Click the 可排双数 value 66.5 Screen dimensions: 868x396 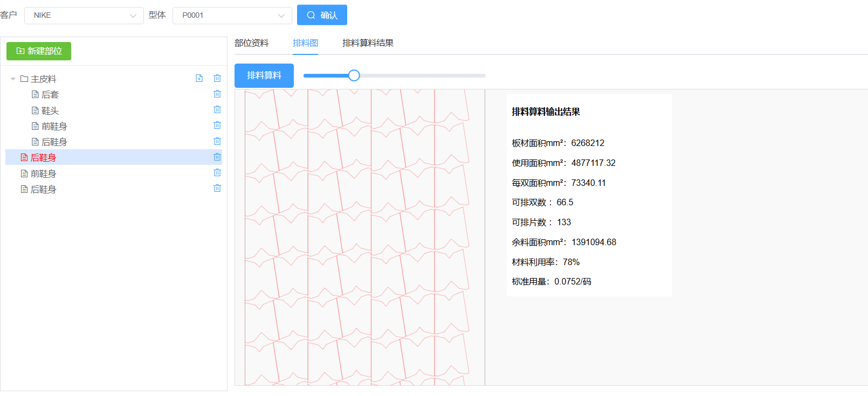tap(565, 202)
